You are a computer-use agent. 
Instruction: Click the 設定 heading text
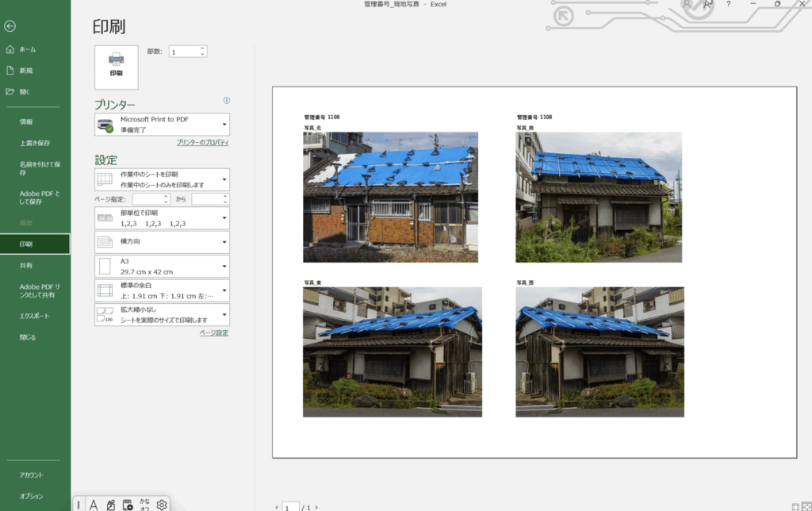[x=105, y=160]
